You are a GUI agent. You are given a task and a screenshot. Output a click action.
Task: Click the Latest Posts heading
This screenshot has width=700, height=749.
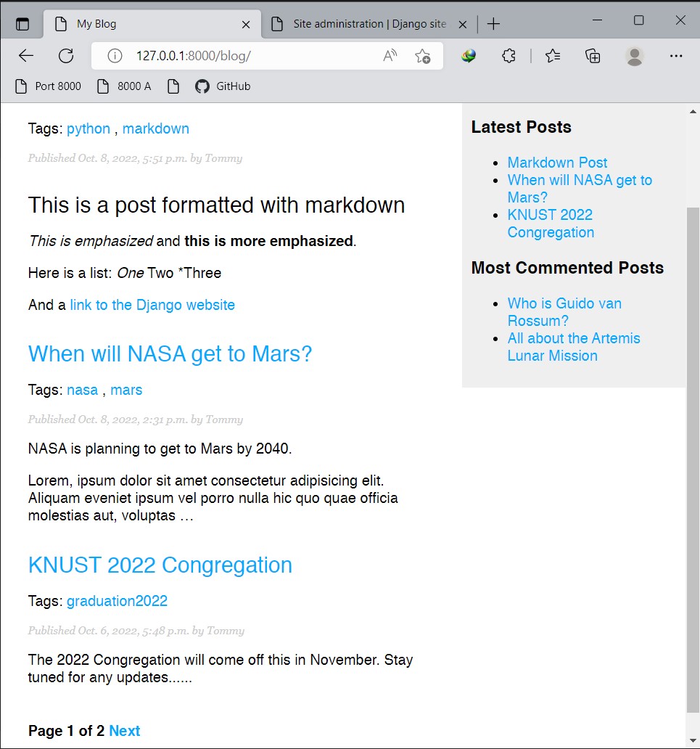(x=522, y=127)
